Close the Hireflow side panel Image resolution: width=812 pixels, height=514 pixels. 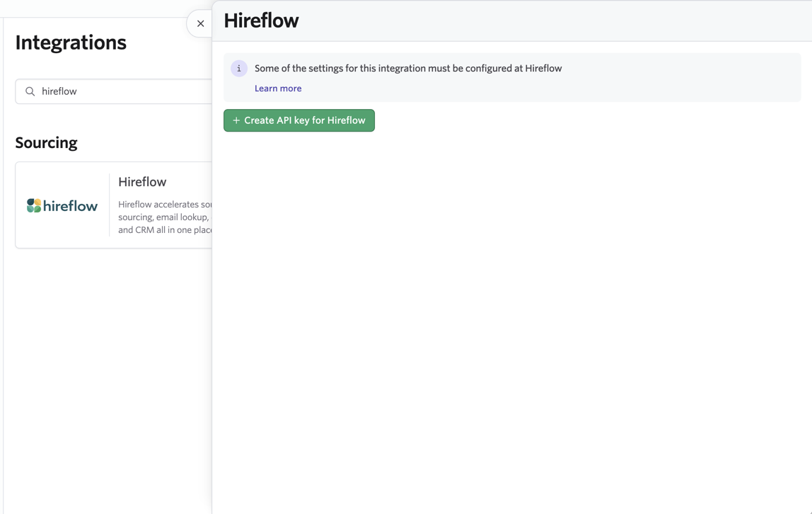click(x=200, y=24)
